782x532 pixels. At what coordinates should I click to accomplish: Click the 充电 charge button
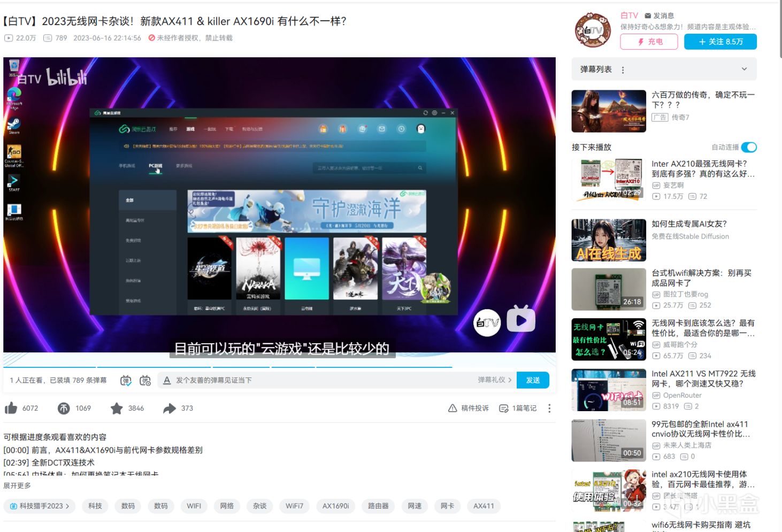point(649,42)
